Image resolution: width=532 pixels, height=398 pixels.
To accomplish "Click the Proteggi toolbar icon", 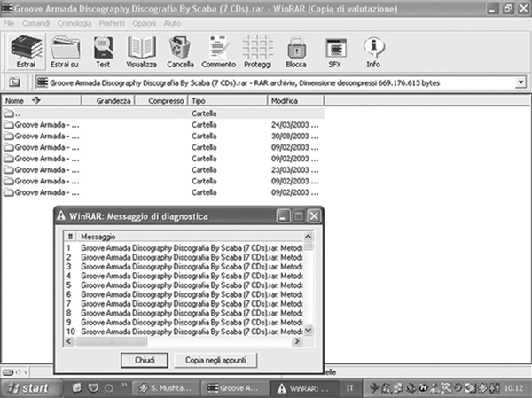I will [x=257, y=51].
